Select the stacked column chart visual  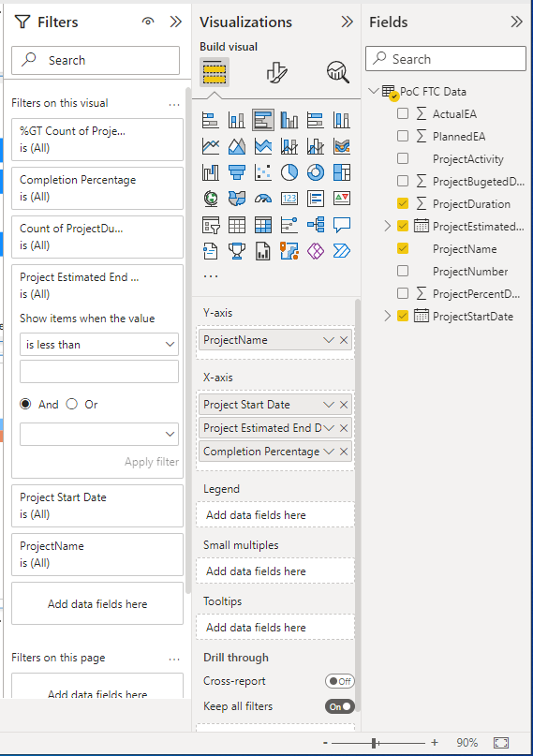[x=237, y=120]
